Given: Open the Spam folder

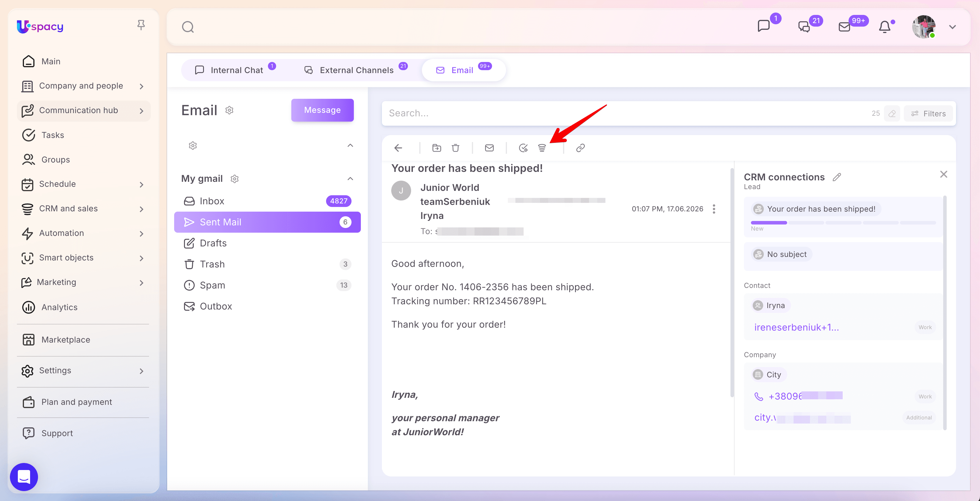Looking at the screenshot, I should coord(267,285).
